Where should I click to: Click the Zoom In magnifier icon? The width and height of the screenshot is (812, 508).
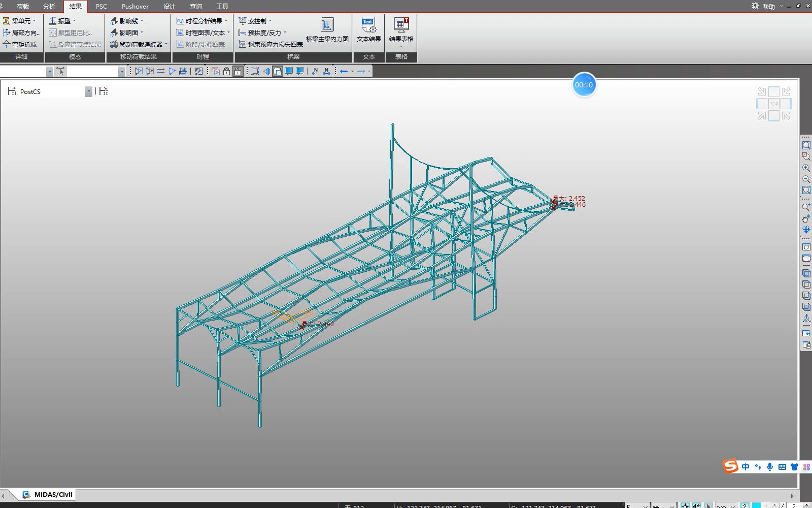tap(806, 168)
